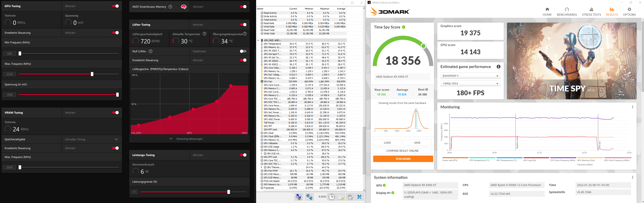
Task: Click the TIME SPY benchmark thumbnail image
Action: [x=571, y=61]
